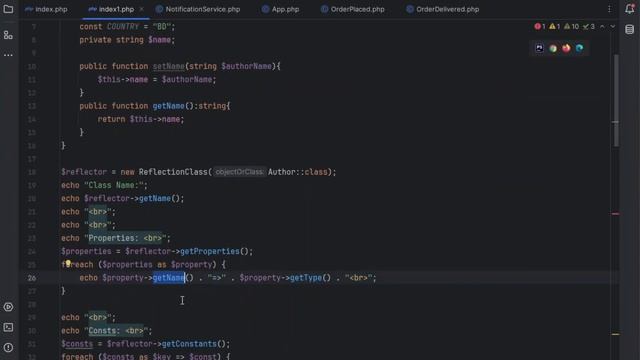The image size is (640, 360).
Task: Click the $authorName parameter in setName
Action: click(247, 66)
